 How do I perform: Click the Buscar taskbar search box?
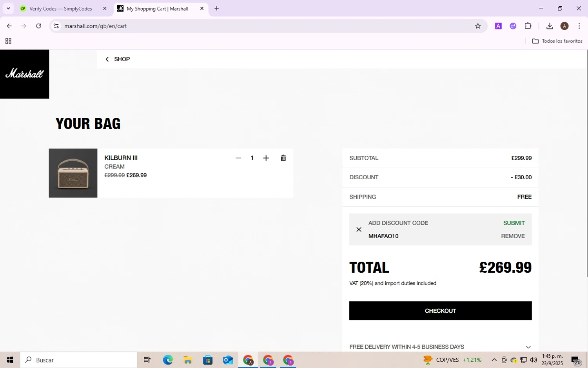[x=78, y=360]
